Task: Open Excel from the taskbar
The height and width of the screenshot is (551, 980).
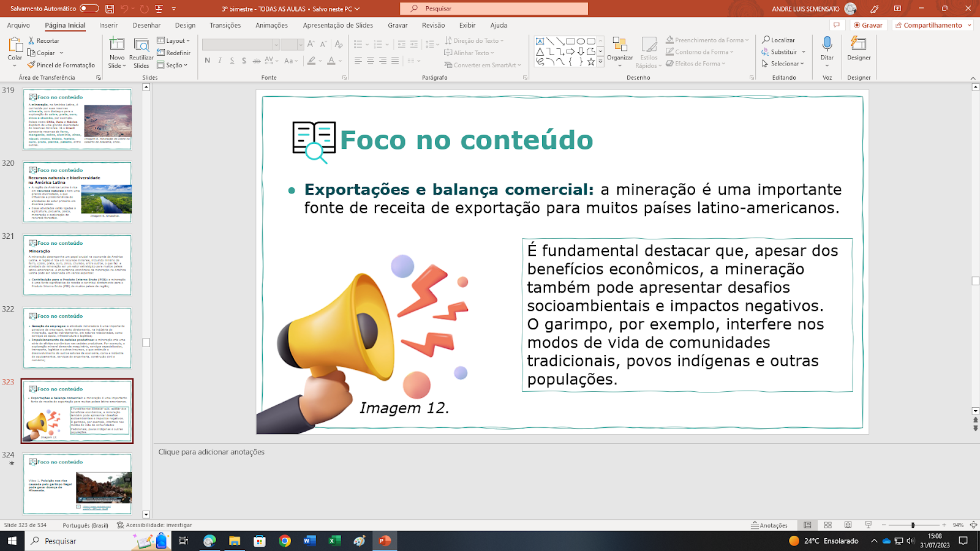Action: [334, 541]
